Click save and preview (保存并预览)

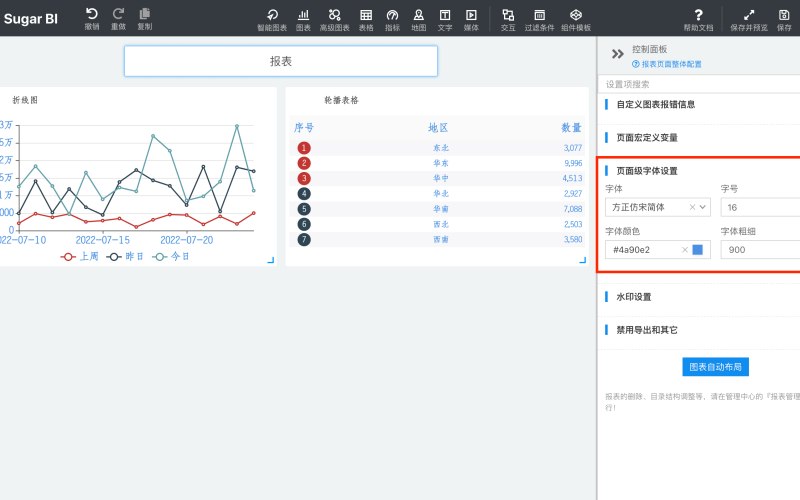[749, 20]
